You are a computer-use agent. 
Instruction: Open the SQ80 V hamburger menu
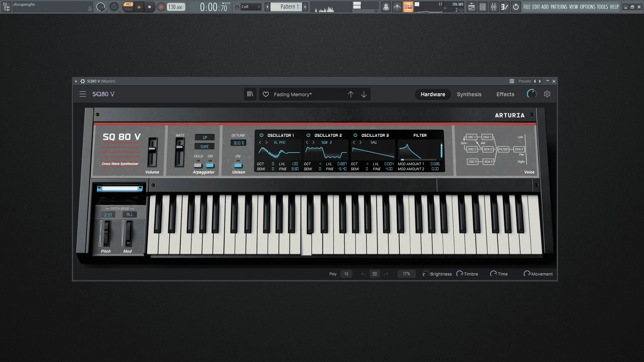pos(83,94)
